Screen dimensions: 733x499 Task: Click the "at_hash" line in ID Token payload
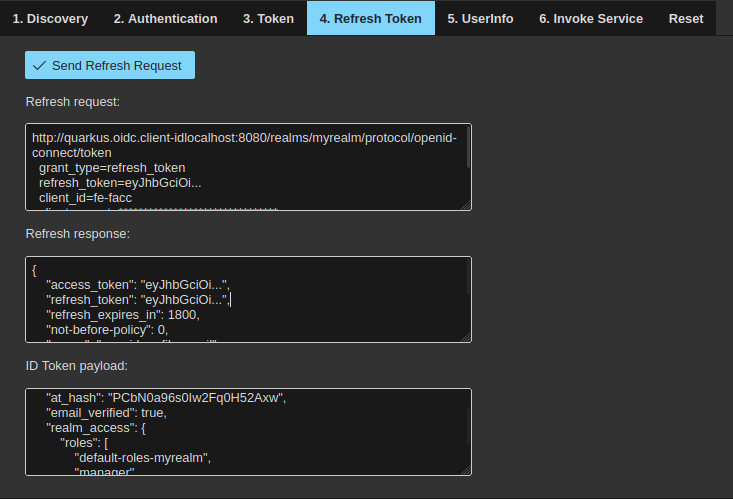click(166, 398)
